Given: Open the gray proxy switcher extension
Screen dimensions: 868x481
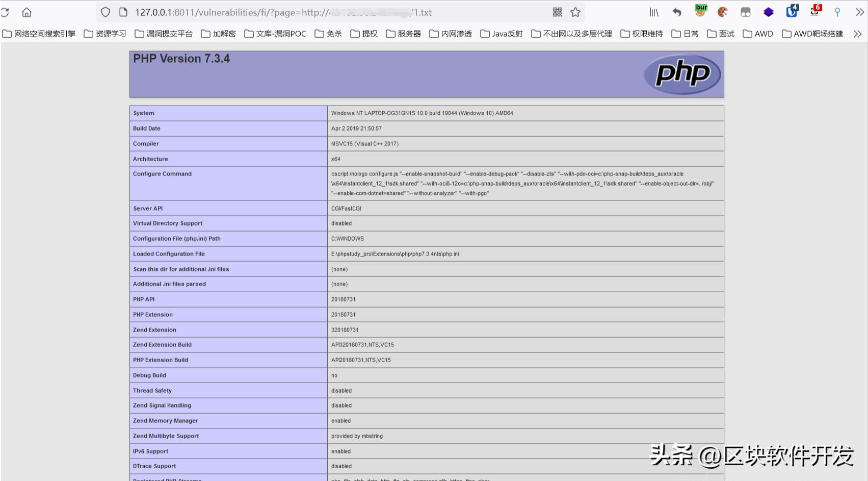Looking at the screenshot, I should [x=746, y=11].
